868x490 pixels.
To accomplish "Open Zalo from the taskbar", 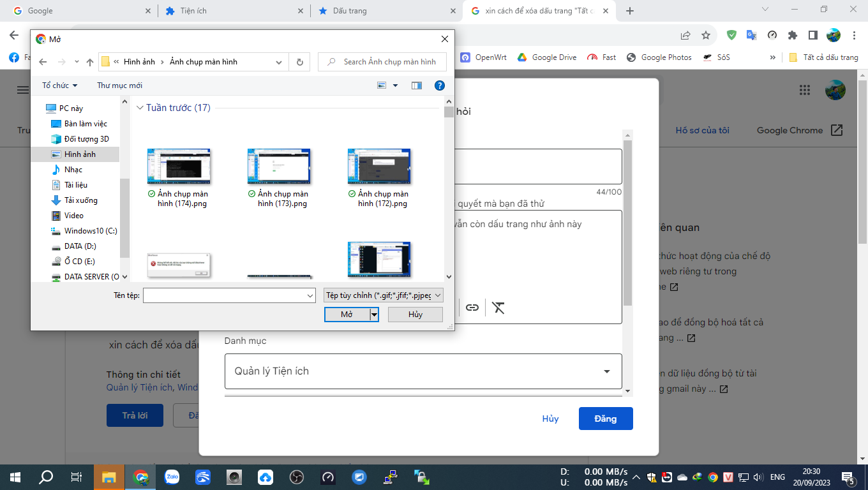I will click(172, 477).
